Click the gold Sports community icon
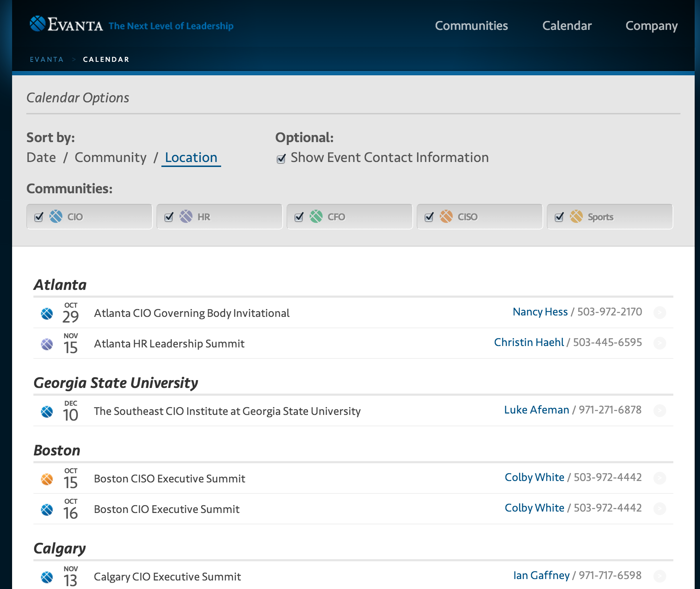This screenshot has width=700, height=589. tap(576, 216)
